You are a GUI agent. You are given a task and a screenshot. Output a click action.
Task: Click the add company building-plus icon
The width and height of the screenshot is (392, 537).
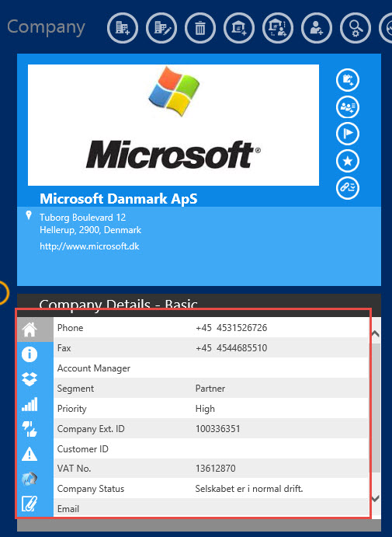tap(123, 28)
